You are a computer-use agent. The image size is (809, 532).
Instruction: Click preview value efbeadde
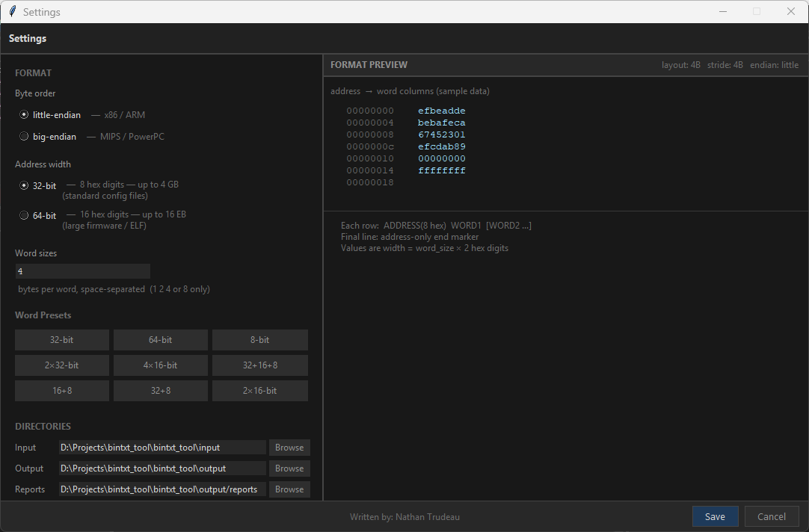442,111
